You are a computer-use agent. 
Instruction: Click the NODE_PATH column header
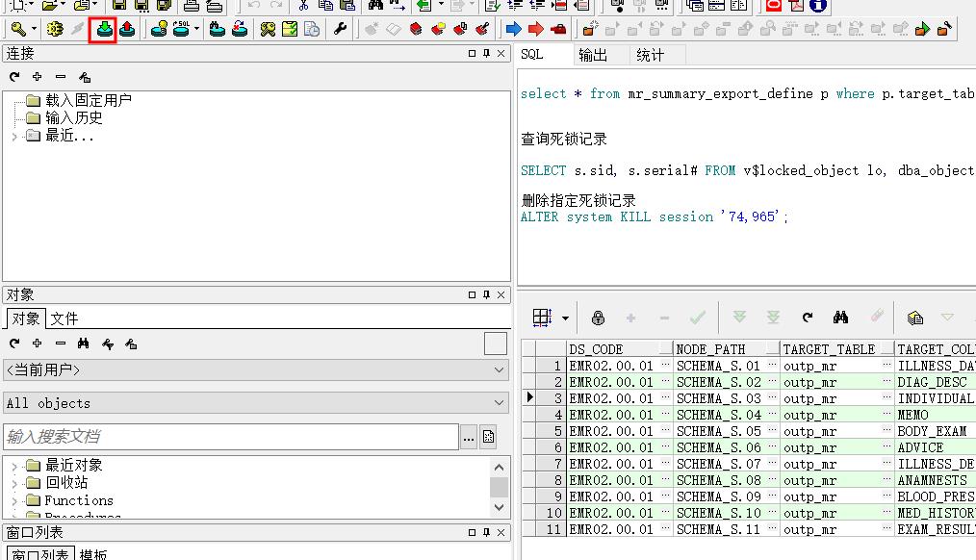[x=728, y=349]
